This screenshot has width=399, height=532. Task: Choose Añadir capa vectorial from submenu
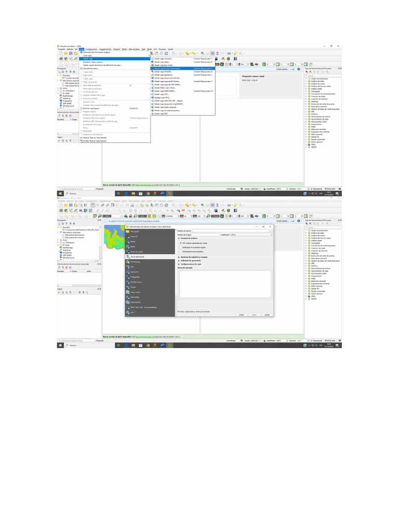(182, 59)
